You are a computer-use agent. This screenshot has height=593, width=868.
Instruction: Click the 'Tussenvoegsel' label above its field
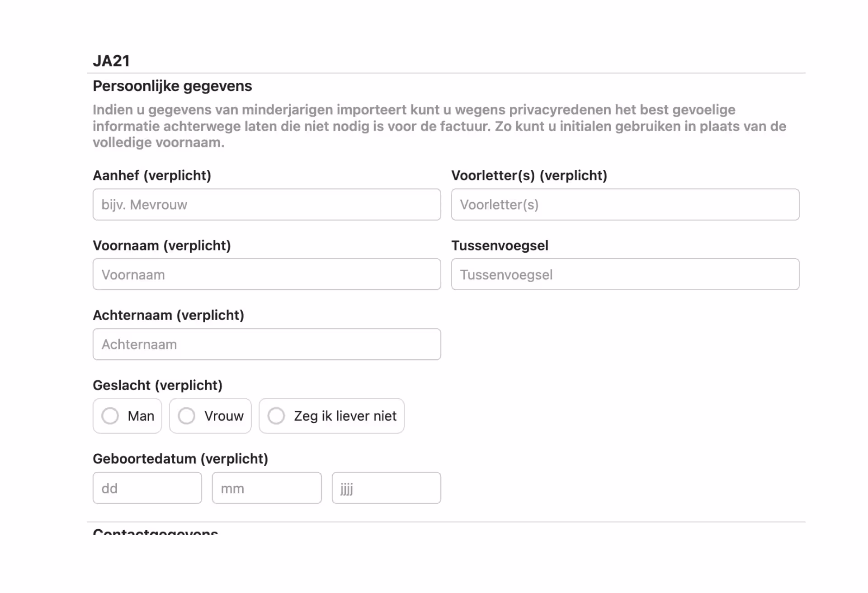500,245
